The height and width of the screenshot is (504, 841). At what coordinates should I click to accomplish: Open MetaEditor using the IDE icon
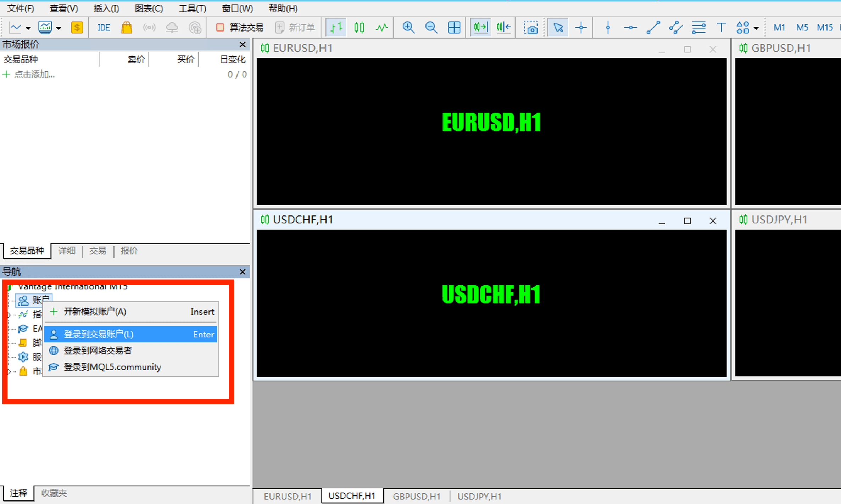[103, 27]
